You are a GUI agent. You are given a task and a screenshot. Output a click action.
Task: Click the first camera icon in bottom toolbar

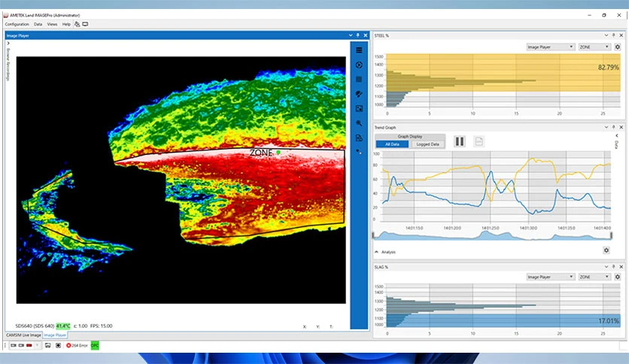point(14,345)
